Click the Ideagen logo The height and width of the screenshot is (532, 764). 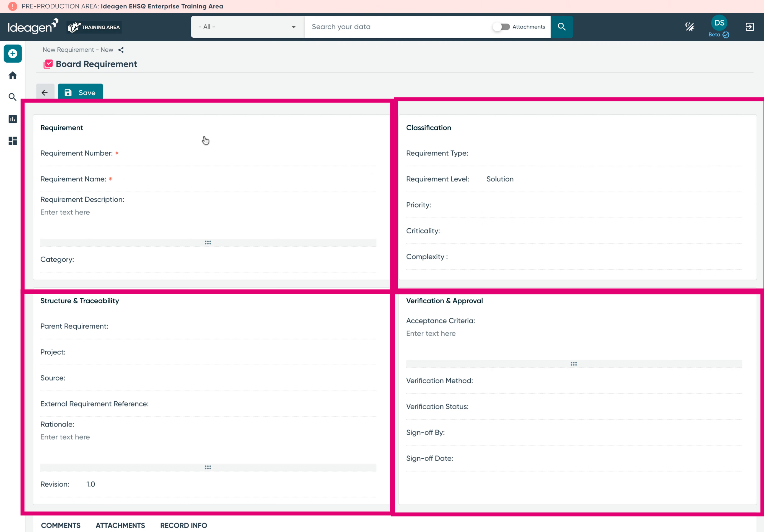pos(33,27)
